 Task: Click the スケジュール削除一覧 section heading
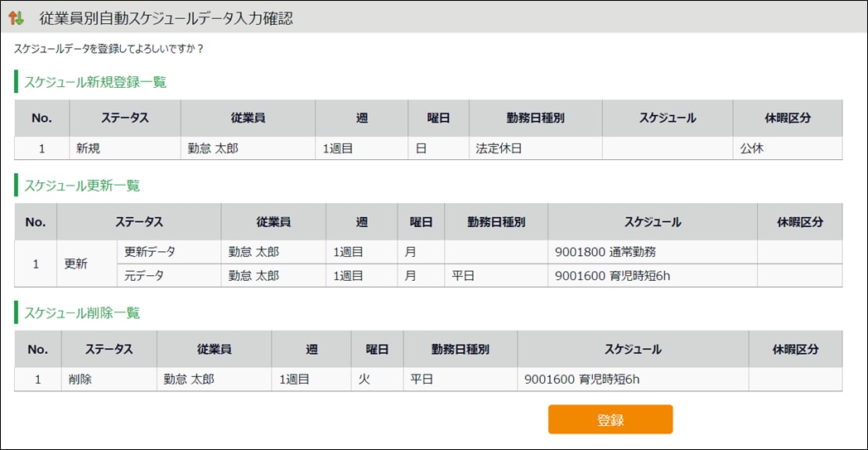tap(82, 312)
